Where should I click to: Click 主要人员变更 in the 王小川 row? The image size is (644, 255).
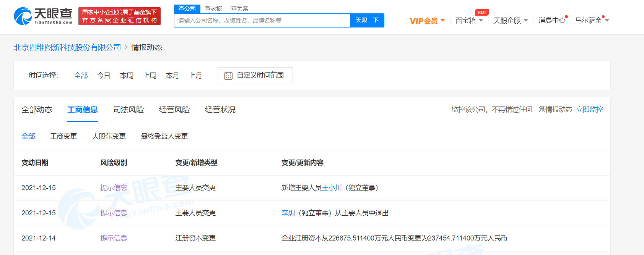[x=195, y=188]
